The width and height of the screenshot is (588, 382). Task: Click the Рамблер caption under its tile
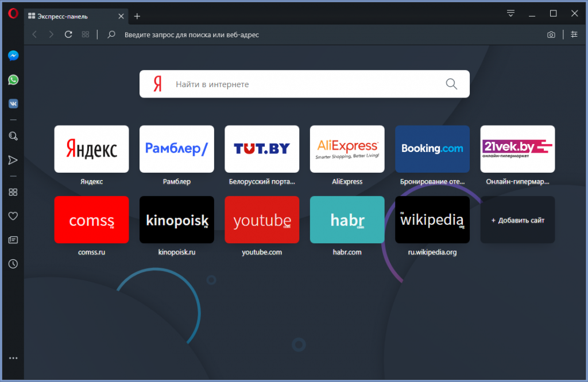[x=177, y=182]
